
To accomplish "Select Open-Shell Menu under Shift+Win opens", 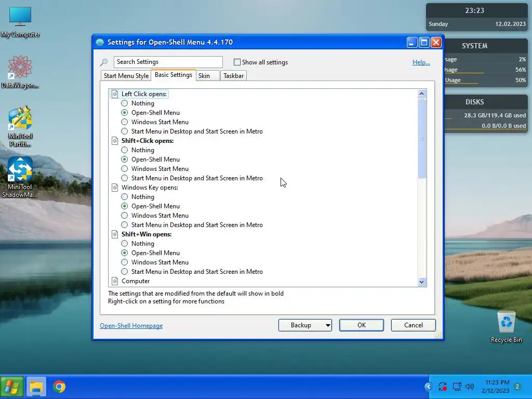I will 125,253.
